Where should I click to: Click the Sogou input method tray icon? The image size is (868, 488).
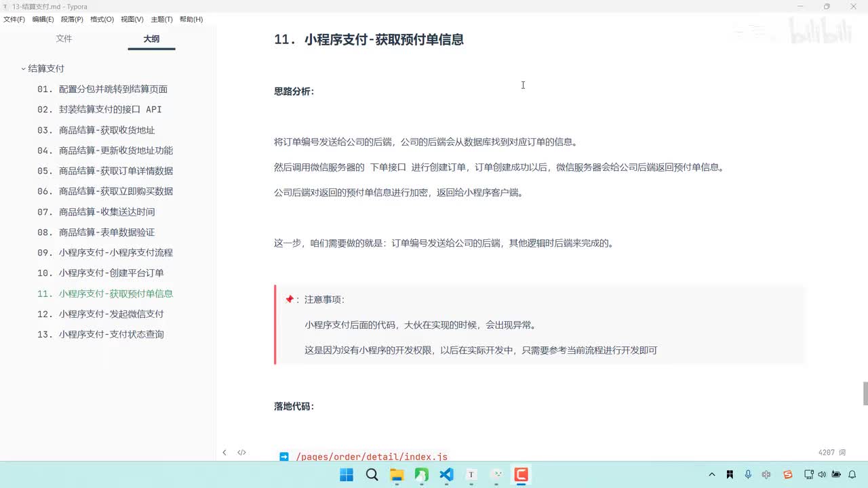click(x=787, y=474)
